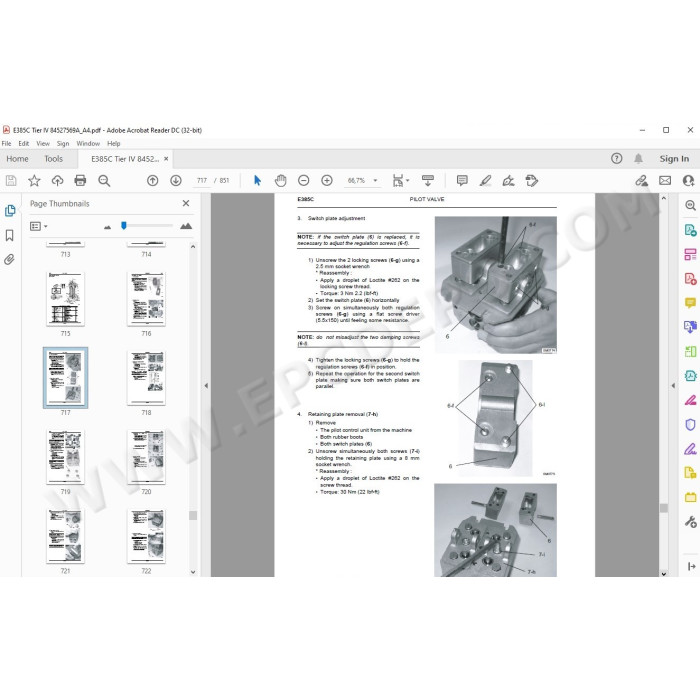Viewport: 700px width, 700px height.
Task: Add a comment with sticky note icon
Action: tap(462, 181)
